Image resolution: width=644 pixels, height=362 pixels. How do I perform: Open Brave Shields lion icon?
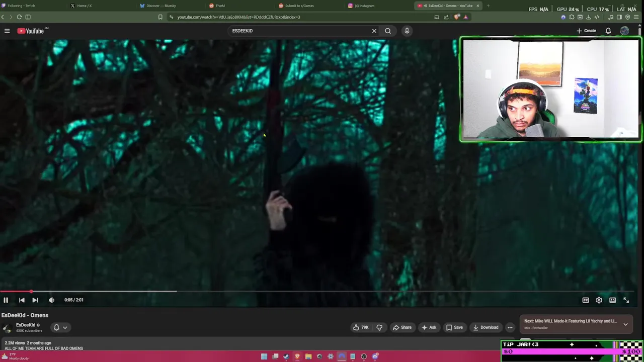click(x=457, y=17)
